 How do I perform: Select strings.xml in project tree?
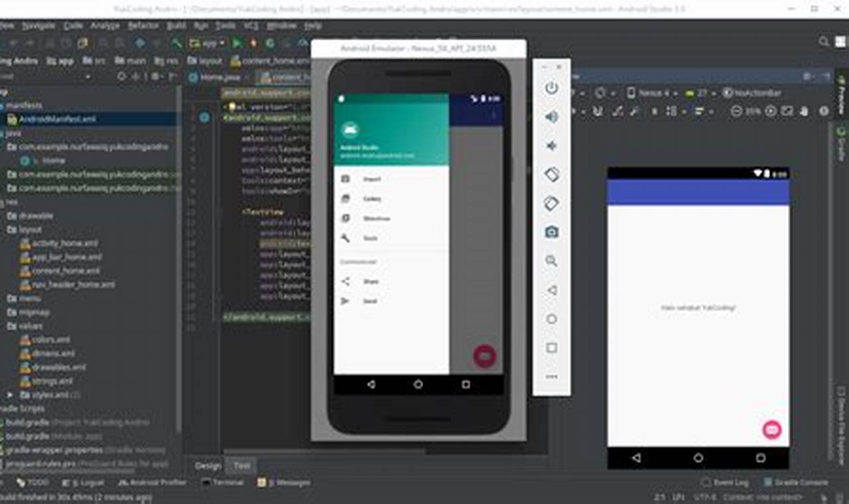click(52, 381)
